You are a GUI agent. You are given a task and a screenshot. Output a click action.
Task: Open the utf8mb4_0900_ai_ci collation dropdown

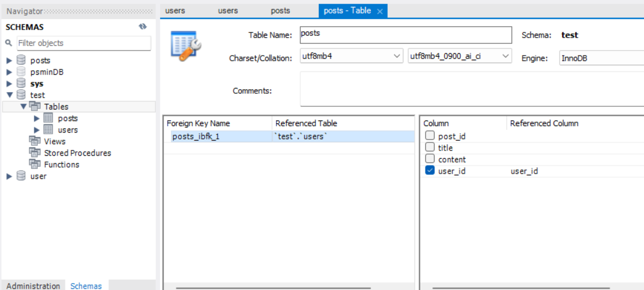[x=460, y=56]
